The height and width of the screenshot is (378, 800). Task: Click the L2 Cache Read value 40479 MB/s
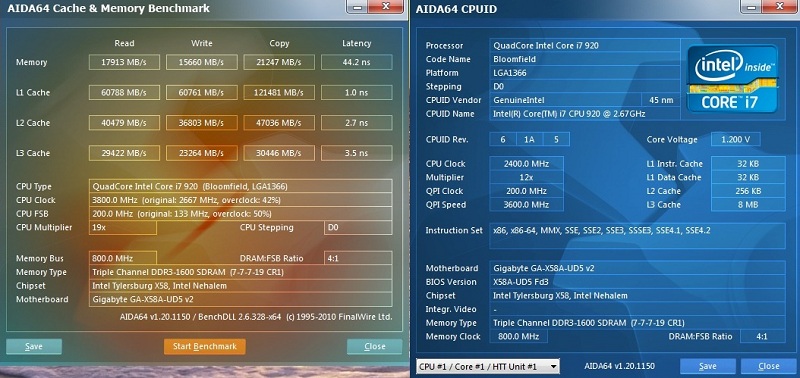click(124, 122)
